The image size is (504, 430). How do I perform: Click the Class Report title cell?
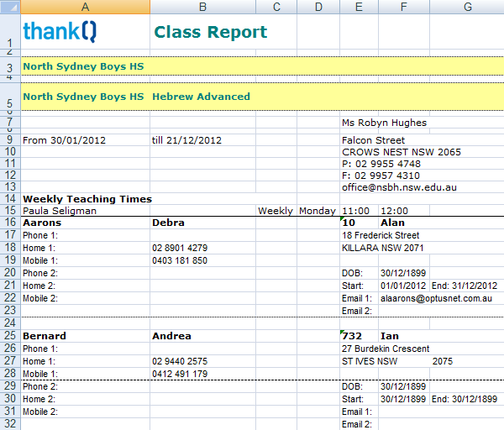pos(210,33)
